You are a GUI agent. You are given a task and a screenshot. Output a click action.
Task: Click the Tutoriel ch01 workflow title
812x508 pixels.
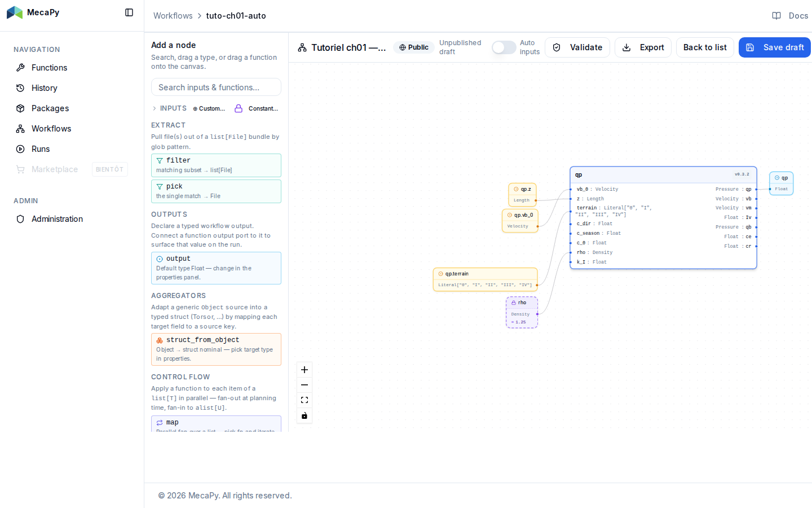(x=348, y=47)
